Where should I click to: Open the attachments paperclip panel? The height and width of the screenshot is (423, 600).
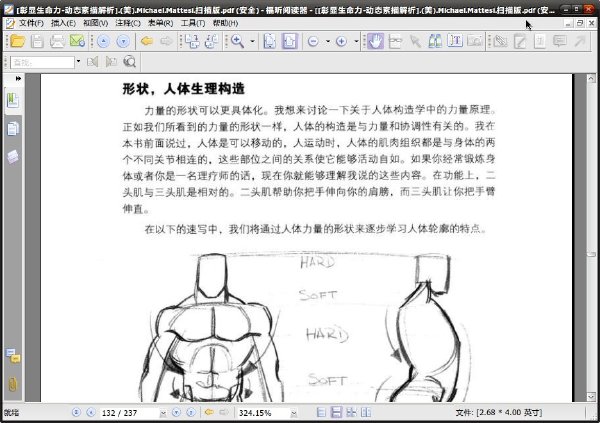tap(13, 384)
